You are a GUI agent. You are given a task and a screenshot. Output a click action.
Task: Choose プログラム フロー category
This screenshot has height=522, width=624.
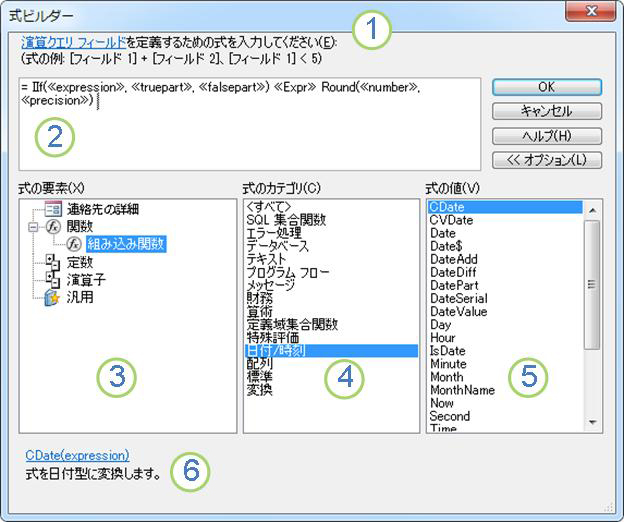pyautogui.click(x=331, y=272)
